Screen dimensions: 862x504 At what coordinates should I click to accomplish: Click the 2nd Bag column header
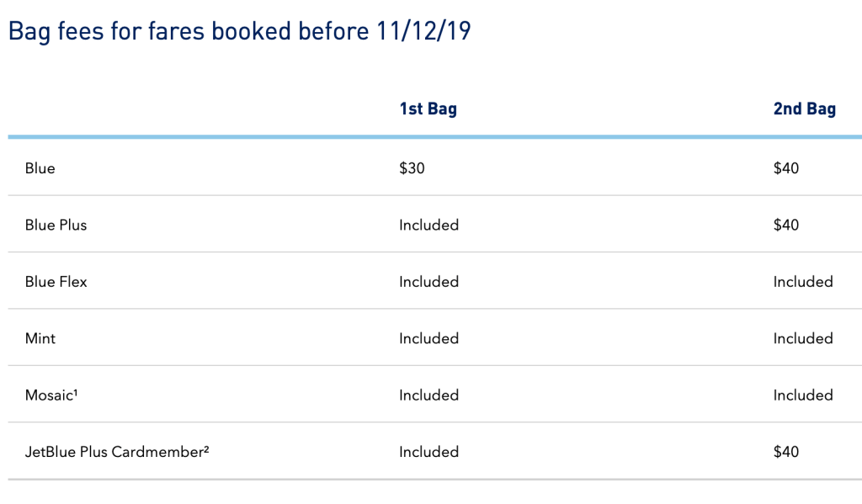[804, 109]
